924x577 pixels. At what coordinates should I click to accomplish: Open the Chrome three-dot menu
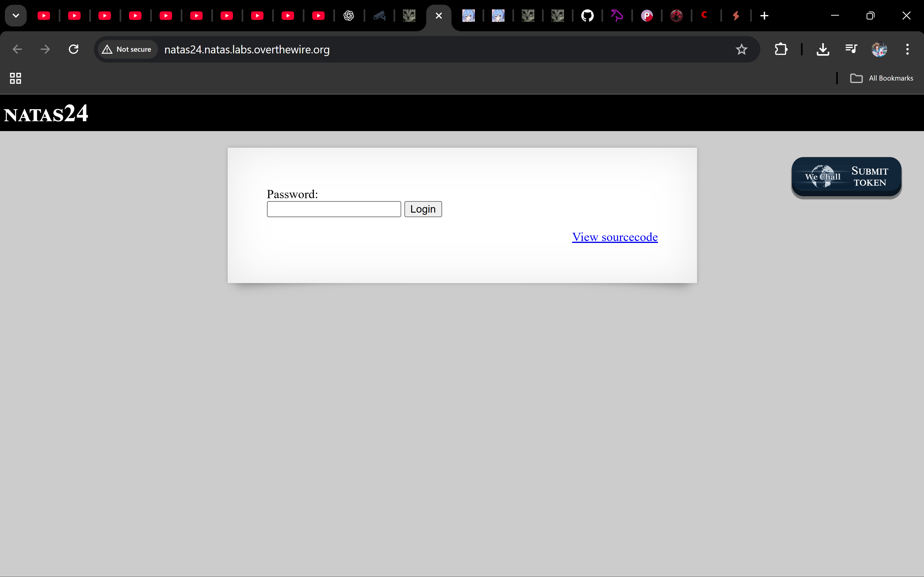point(907,49)
